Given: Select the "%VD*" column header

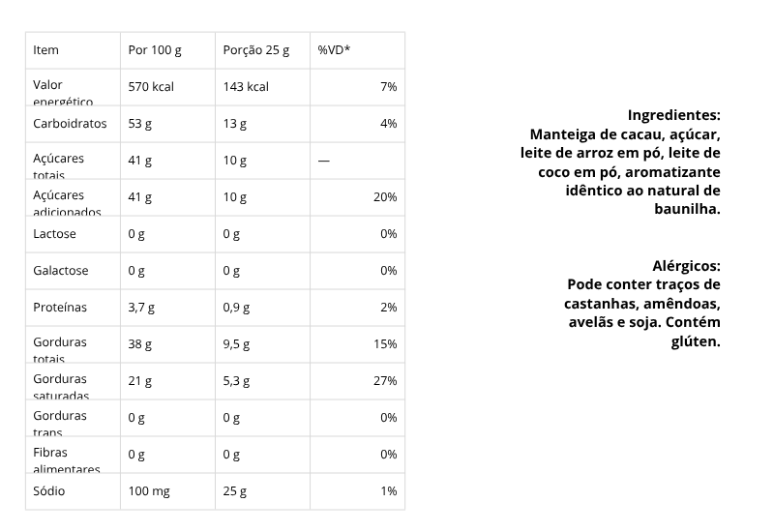Looking at the screenshot, I should coord(334,50).
